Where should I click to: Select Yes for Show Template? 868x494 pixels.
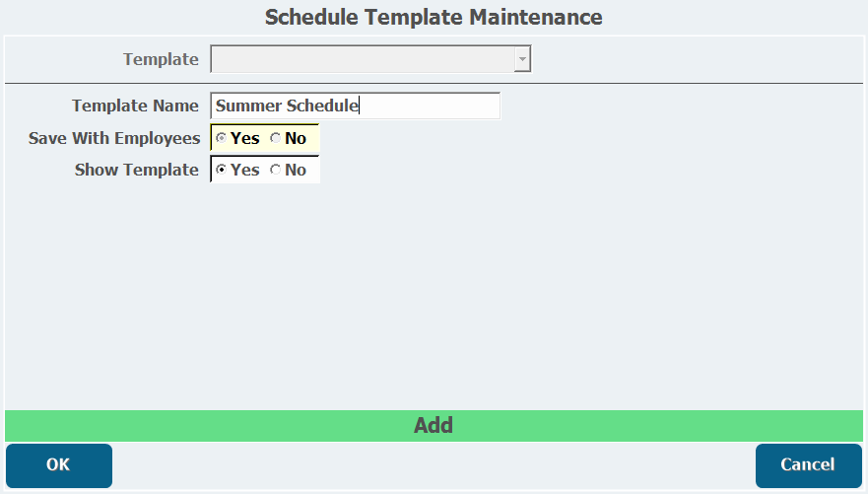click(x=221, y=171)
